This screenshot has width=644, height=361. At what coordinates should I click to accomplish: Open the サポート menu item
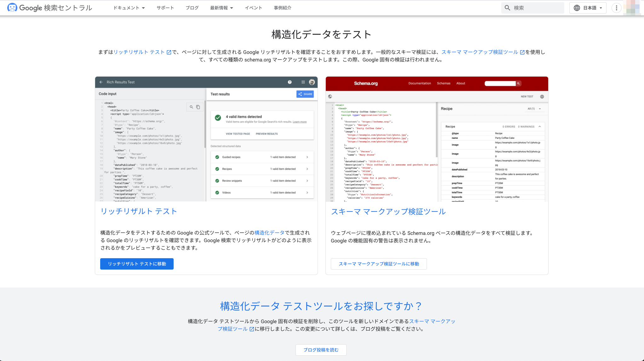click(165, 8)
